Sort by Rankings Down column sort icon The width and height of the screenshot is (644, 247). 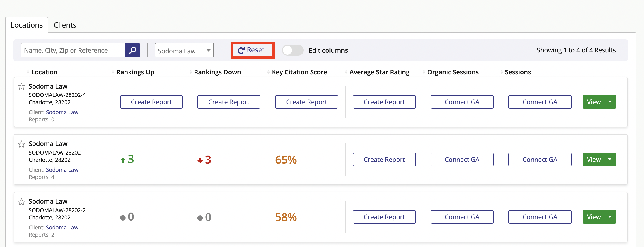point(191,72)
